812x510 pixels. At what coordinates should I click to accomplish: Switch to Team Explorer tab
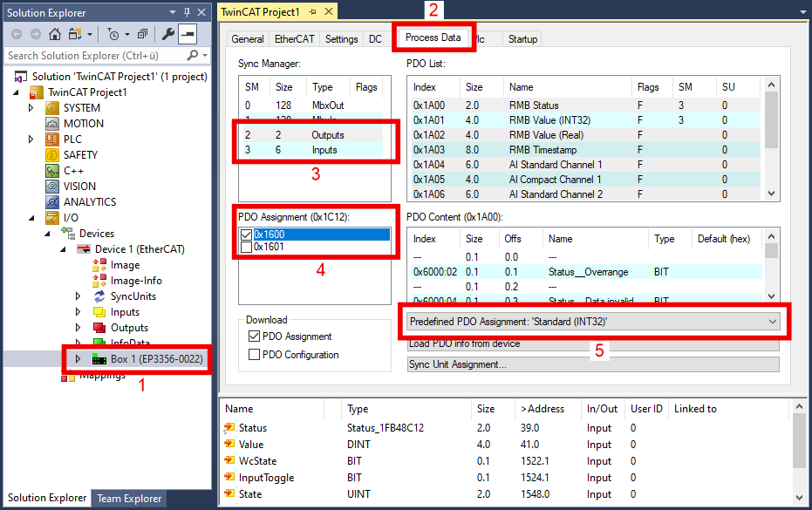point(129,498)
